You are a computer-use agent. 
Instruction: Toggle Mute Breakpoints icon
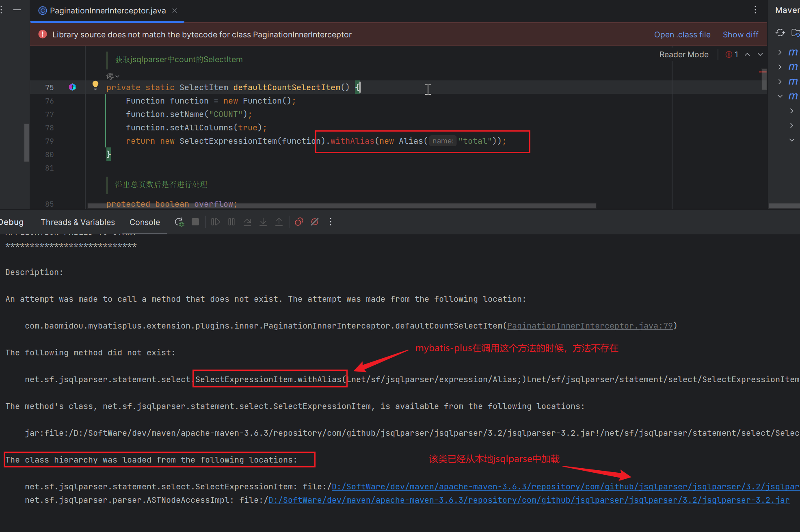(315, 222)
